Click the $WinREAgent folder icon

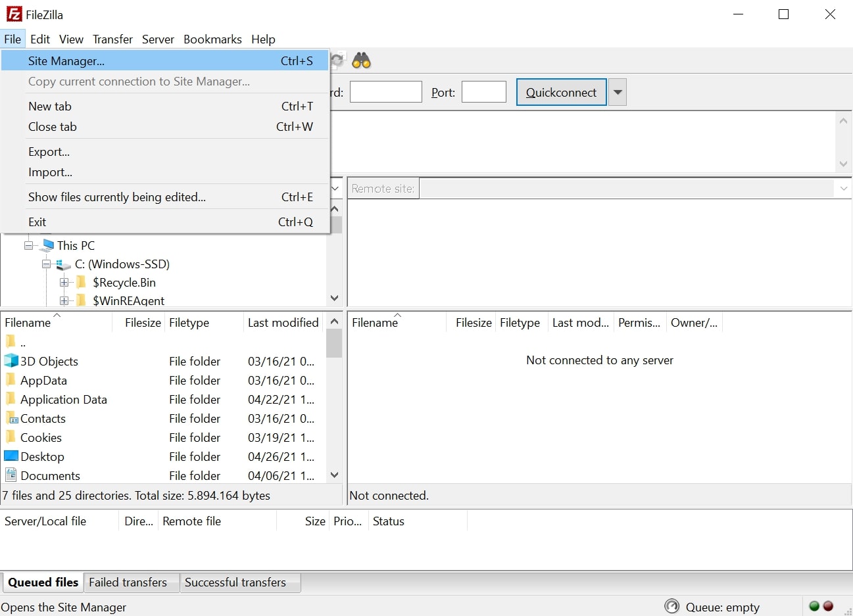(82, 300)
